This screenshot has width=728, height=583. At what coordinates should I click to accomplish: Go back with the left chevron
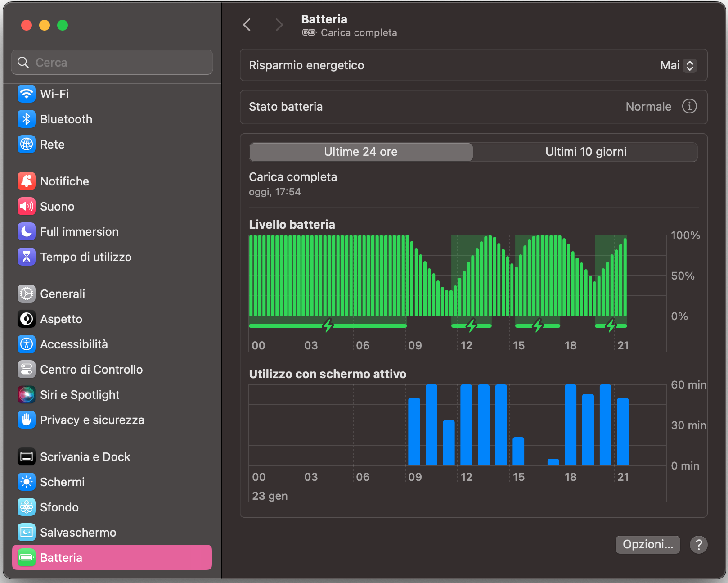247,25
